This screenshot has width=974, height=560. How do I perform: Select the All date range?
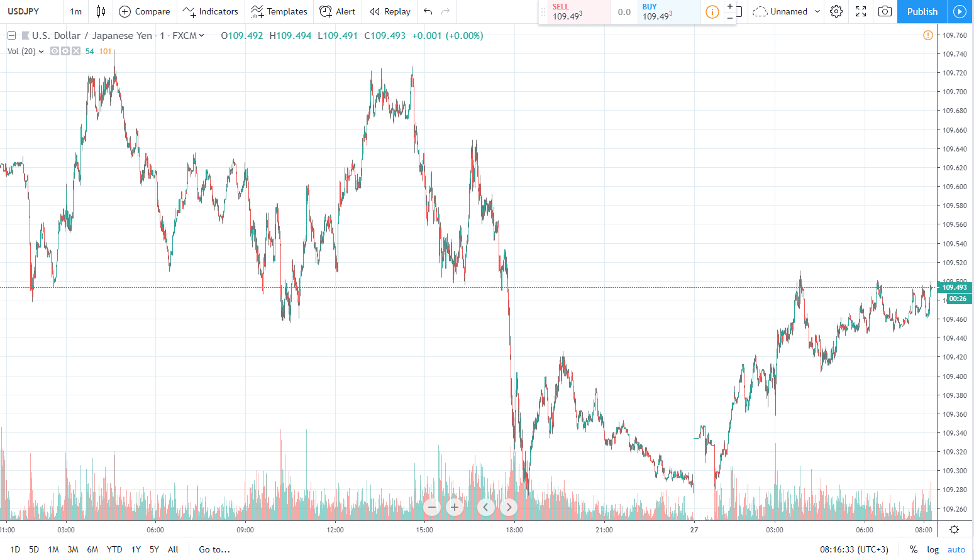click(x=174, y=549)
